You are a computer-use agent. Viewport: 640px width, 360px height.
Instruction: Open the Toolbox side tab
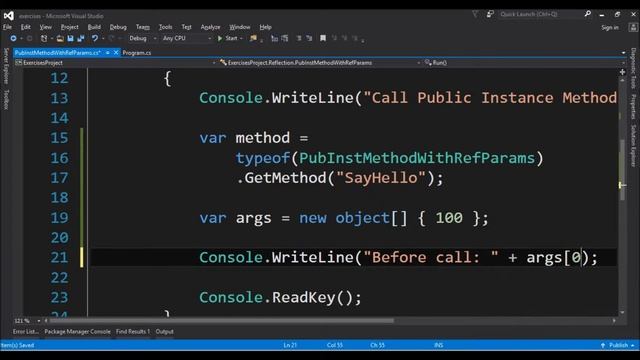point(6,100)
